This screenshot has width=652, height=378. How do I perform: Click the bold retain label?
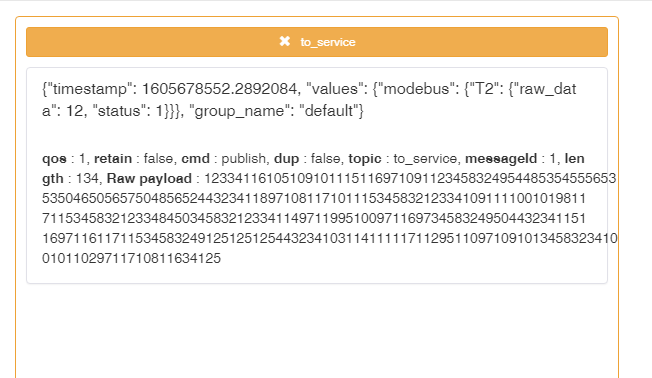click(113, 158)
